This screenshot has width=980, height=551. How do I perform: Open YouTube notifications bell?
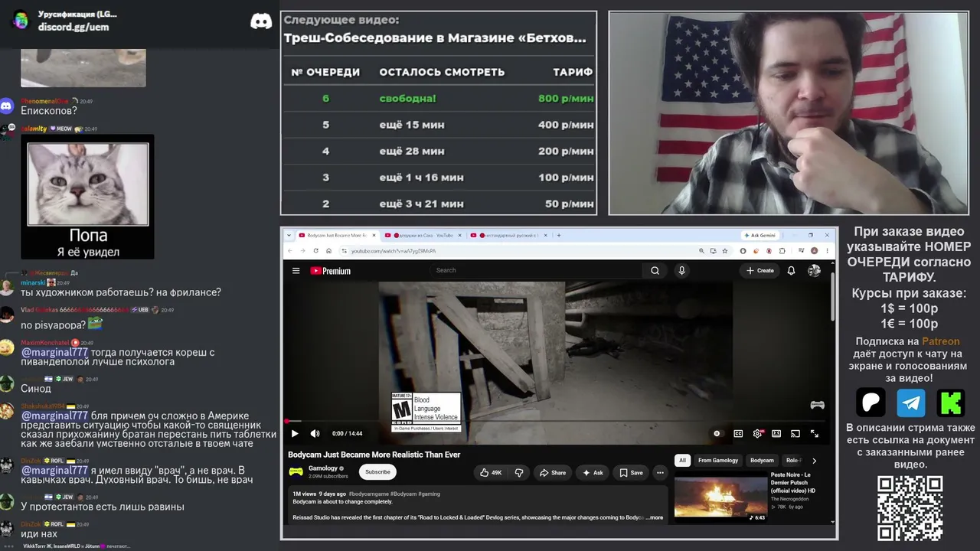pos(791,270)
